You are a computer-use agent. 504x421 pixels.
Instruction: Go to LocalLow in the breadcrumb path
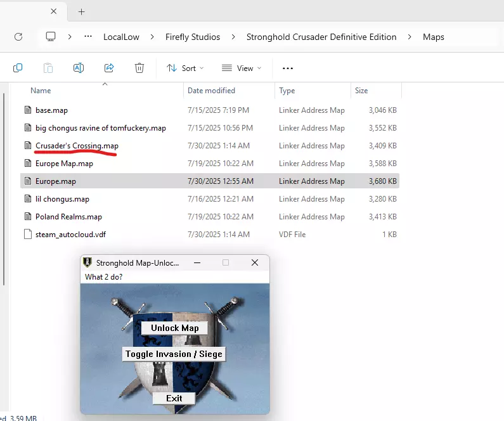(x=121, y=37)
